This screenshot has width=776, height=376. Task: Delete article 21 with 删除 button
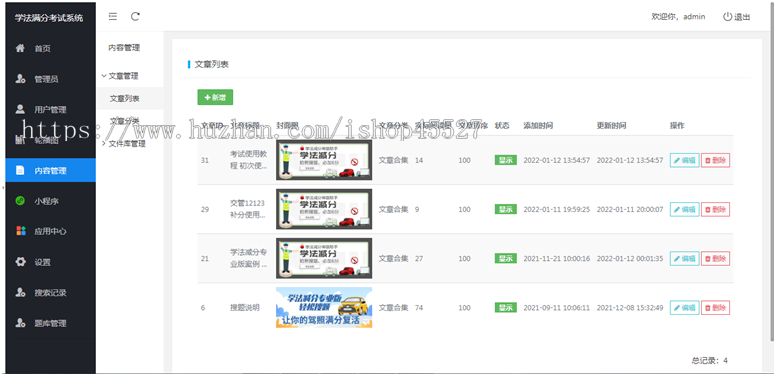[x=715, y=258]
